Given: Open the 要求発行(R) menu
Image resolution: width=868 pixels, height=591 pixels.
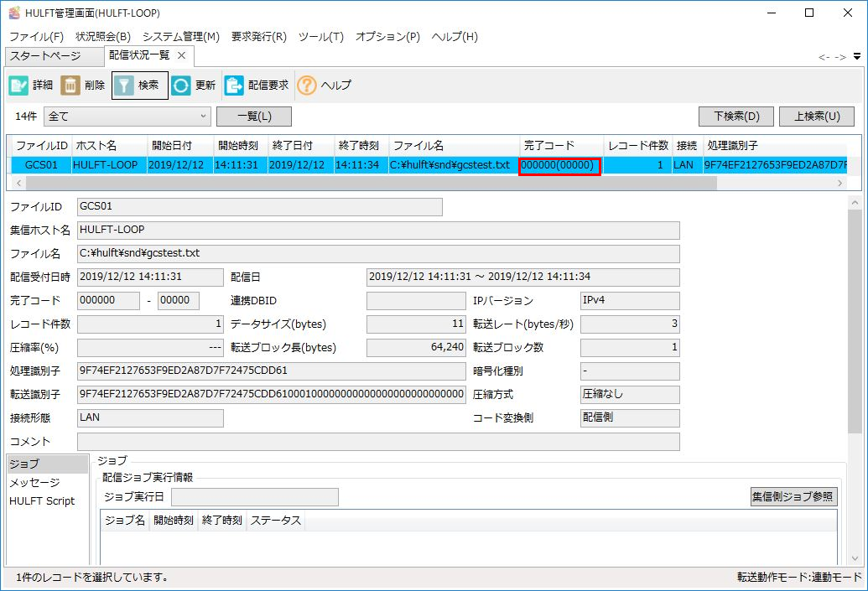Looking at the screenshot, I should pos(258,37).
